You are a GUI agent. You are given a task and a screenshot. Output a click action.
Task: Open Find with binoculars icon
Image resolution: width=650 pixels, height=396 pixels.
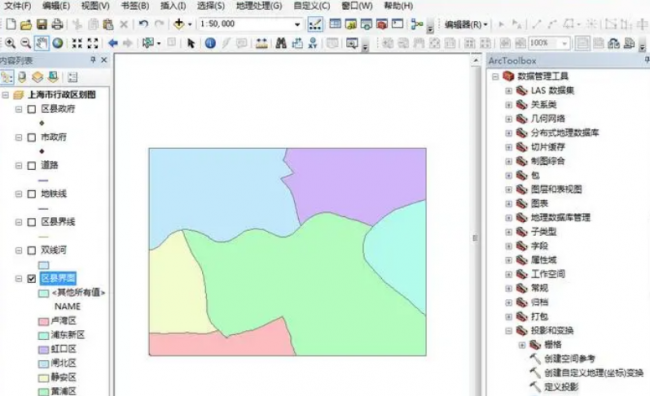[281, 43]
